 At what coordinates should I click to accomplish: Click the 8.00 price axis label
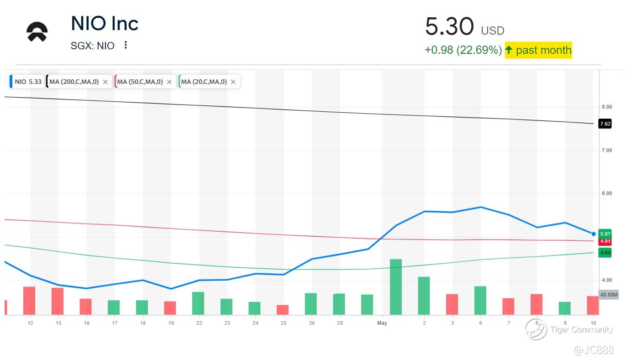pyautogui.click(x=606, y=107)
